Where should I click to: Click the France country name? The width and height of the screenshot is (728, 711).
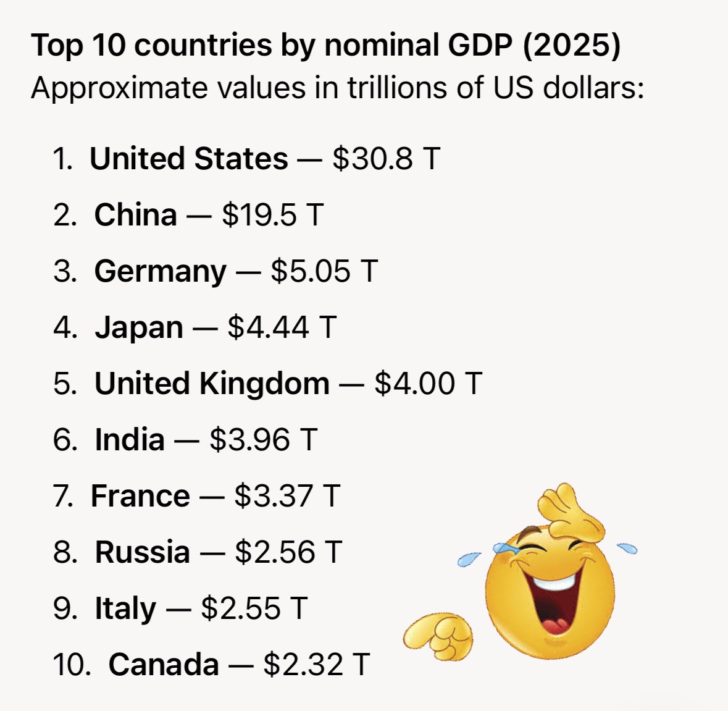click(x=140, y=496)
